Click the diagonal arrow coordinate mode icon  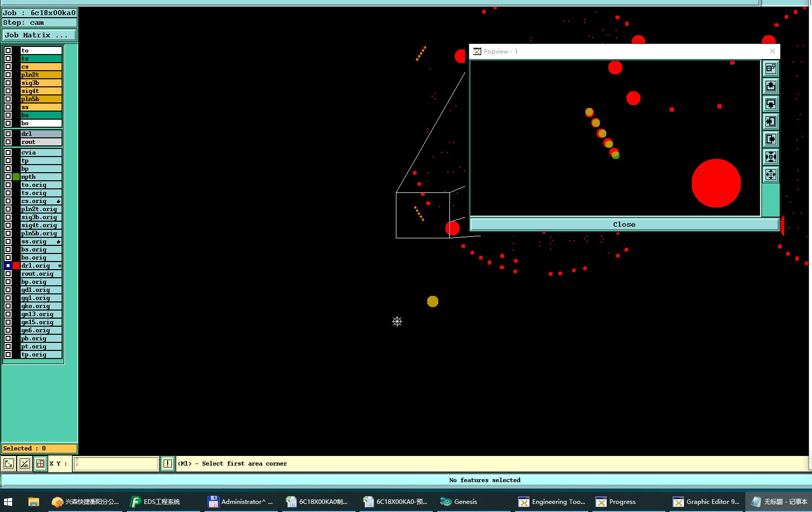click(x=9, y=464)
